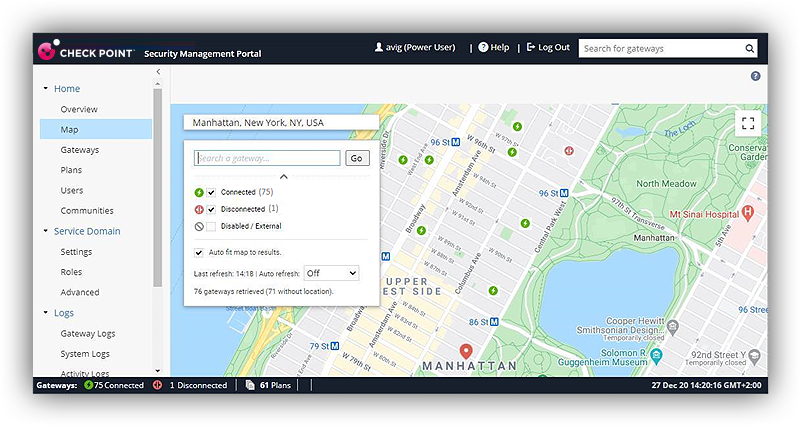Click the 76 gateways retrieved message
Image resolution: width=800 pixels, height=426 pixels.
point(264,292)
